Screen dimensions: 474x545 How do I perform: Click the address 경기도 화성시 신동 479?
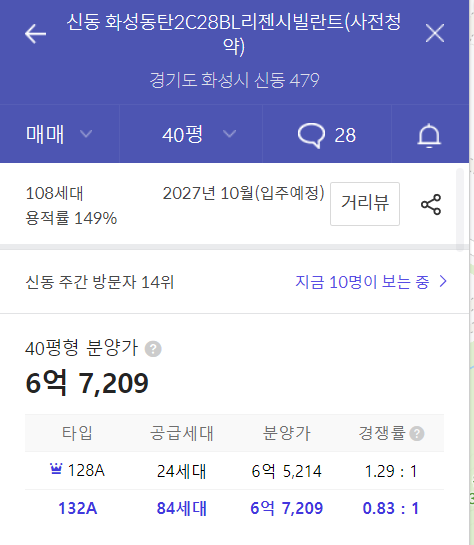pyautogui.click(x=234, y=80)
